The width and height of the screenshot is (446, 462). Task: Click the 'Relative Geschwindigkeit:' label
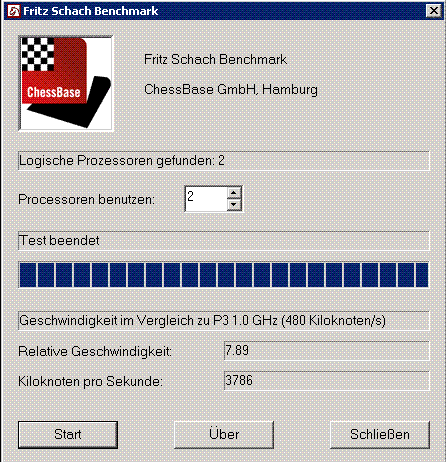(95, 351)
